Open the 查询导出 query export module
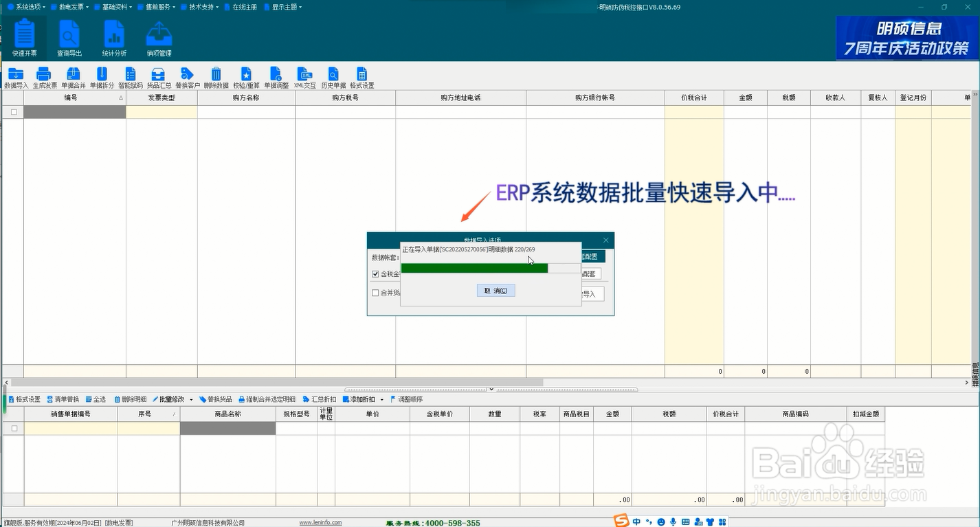The width and height of the screenshot is (980, 527). [x=69, y=38]
